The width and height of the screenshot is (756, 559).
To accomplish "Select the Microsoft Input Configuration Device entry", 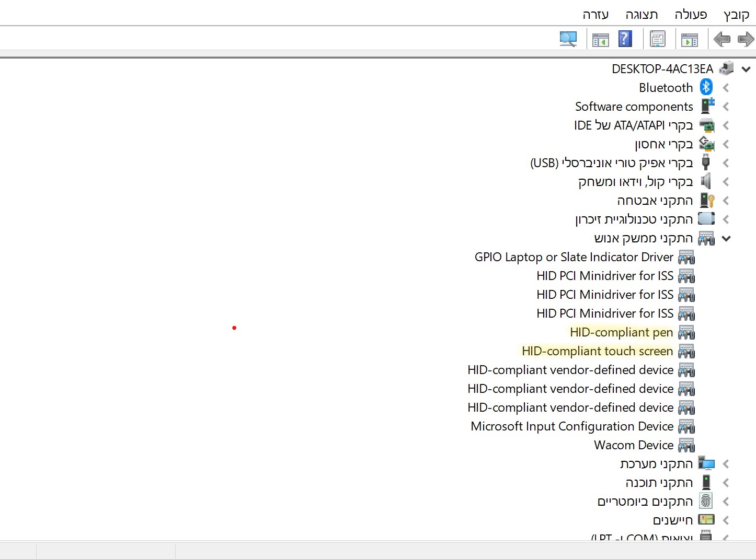I will [x=572, y=426].
